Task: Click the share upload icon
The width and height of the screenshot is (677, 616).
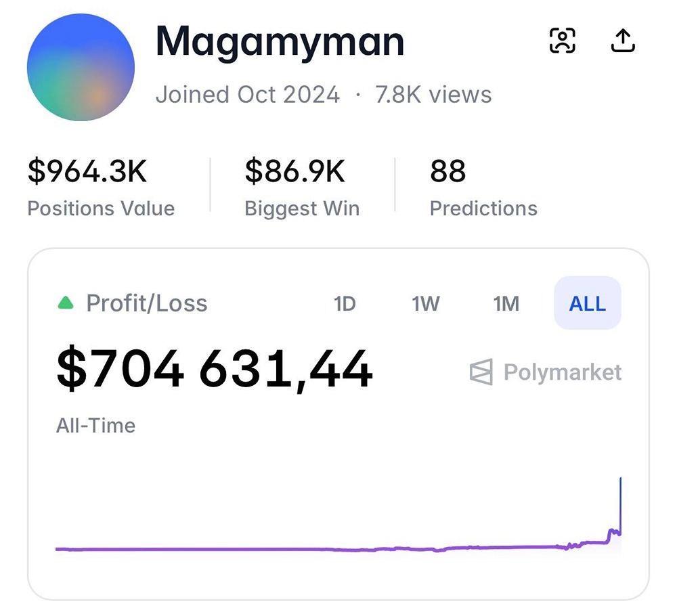Action: click(x=623, y=41)
